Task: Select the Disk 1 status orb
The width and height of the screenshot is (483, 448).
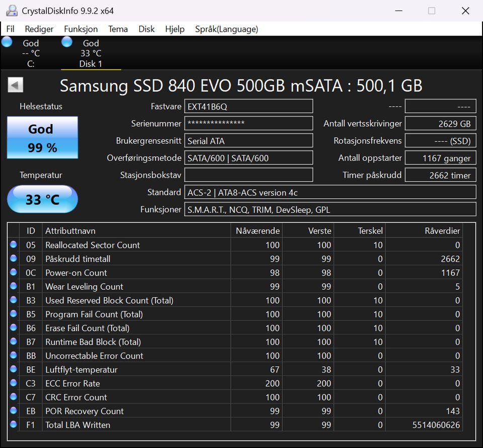Action: click(66, 42)
